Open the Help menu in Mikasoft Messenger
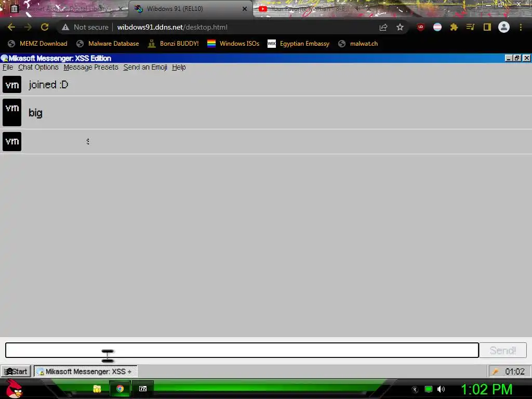This screenshot has width=532, height=399. 179,67
